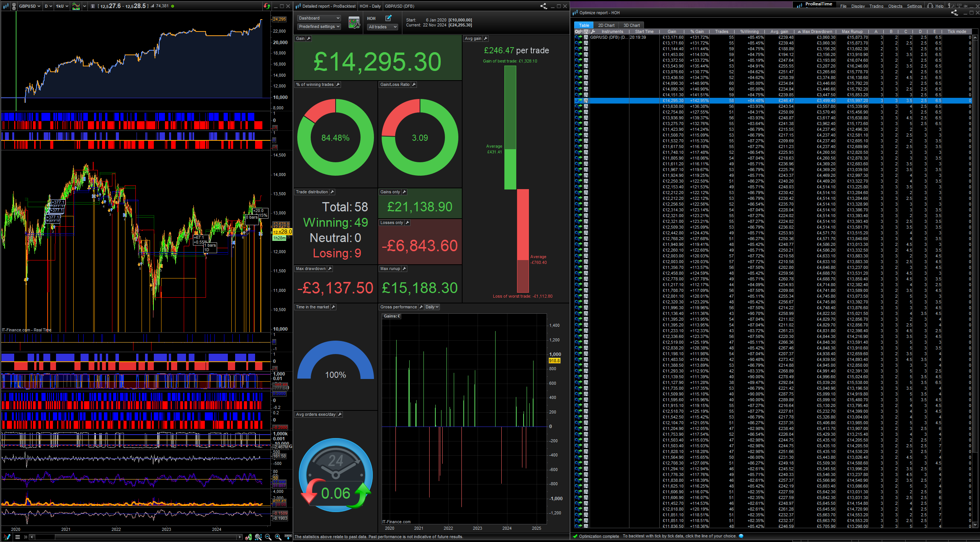This screenshot has height=542, width=980.
Task: Open the Trading menu
Action: coord(876,6)
